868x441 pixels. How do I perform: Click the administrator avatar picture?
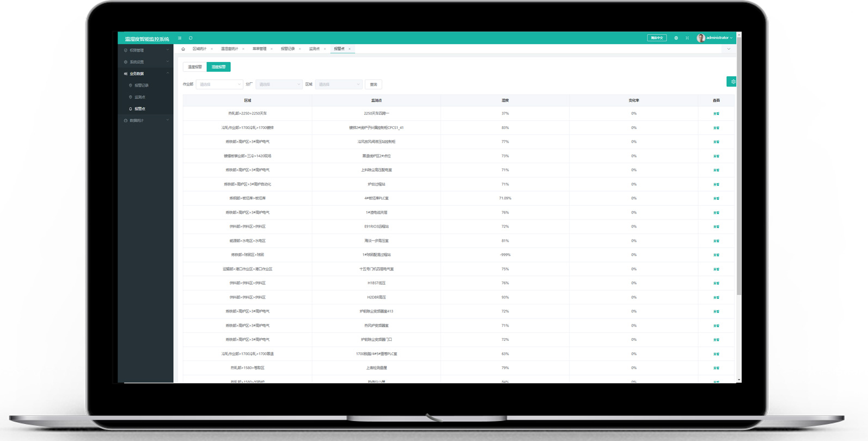tap(701, 38)
